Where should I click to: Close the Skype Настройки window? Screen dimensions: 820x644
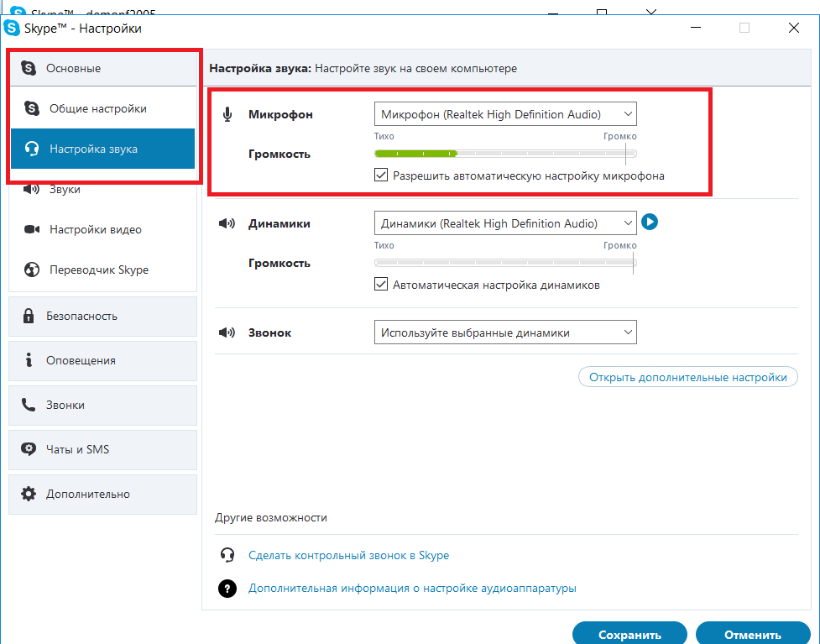(793, 29)
